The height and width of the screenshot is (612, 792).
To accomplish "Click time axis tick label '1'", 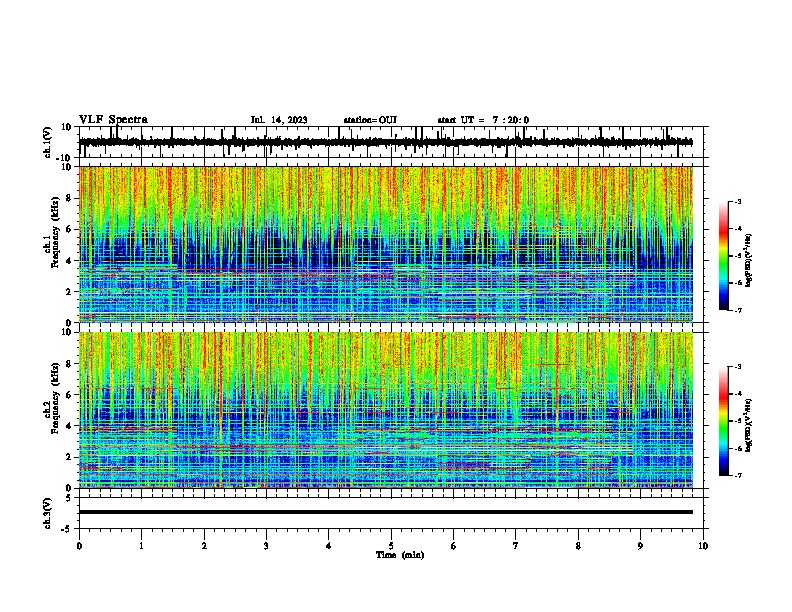I will point(141,546).
